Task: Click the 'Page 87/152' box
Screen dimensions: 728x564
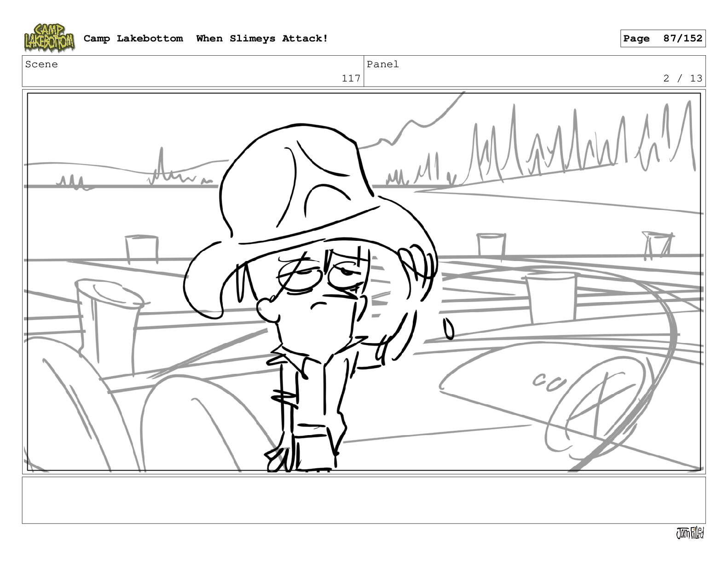Action: 663,39
